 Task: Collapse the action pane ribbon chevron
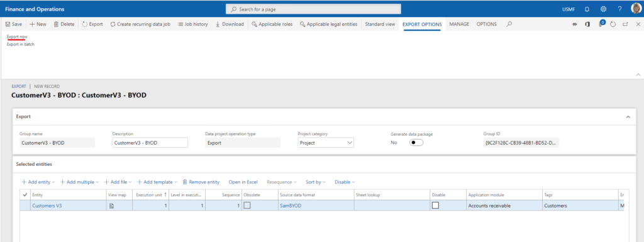point(638,75)
